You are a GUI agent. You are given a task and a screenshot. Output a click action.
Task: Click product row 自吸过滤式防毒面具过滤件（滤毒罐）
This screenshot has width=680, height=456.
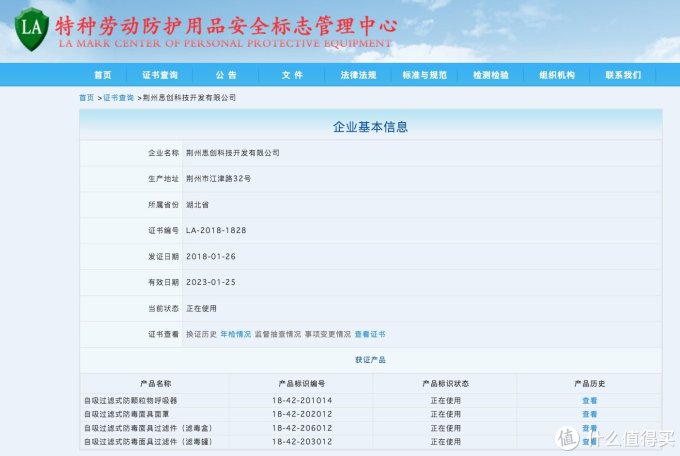point(148,442)
